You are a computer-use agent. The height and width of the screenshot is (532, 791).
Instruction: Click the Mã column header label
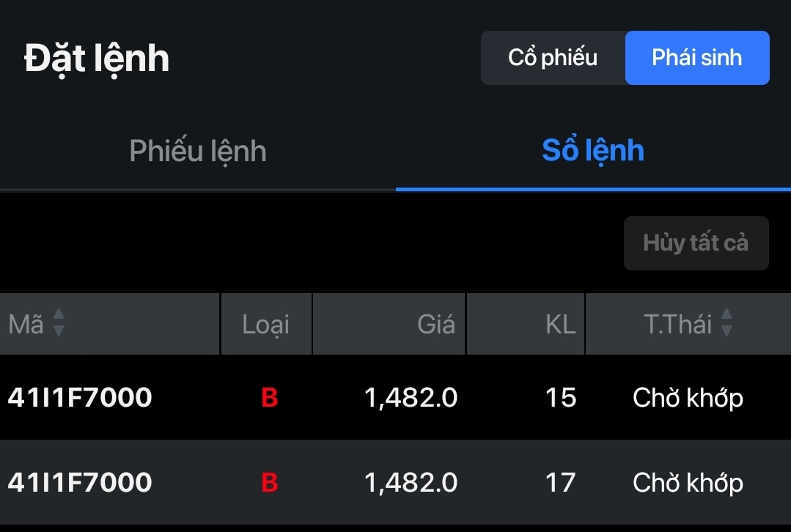[x=26, y=324]
